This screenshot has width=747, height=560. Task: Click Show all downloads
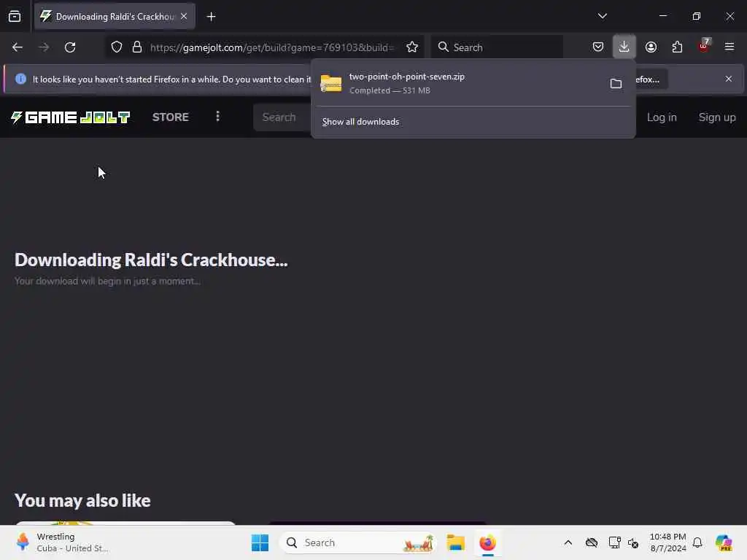(x=360, y=122)
